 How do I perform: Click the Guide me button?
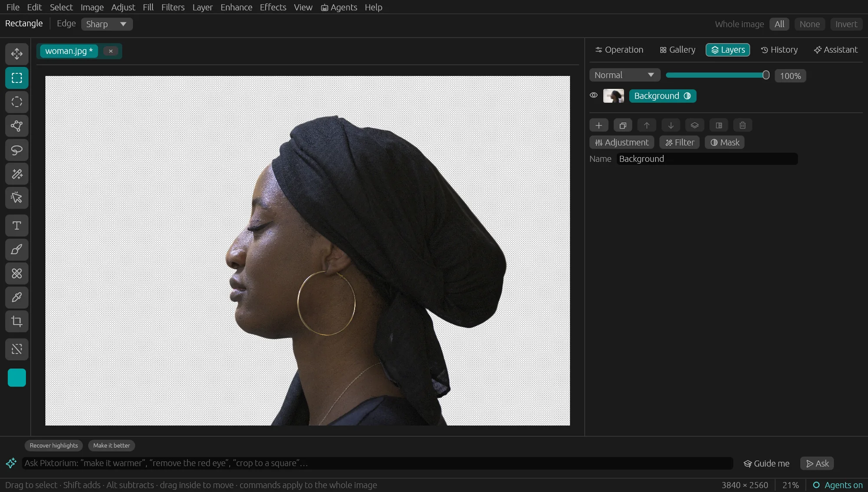pos(766,463)
